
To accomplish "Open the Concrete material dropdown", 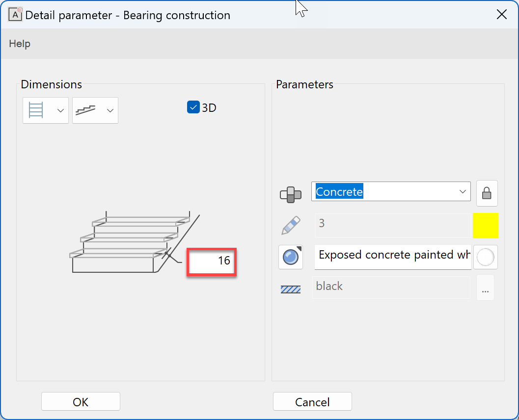I will click(x=462, y=191).
